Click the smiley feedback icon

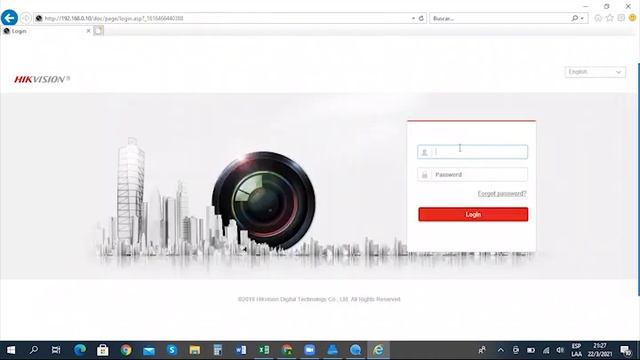pyautogui.click(x=632, y=18)
